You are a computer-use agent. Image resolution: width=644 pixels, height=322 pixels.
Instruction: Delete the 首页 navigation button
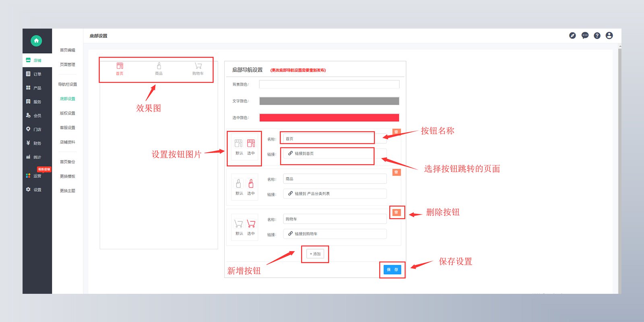[x=396, y=132]
